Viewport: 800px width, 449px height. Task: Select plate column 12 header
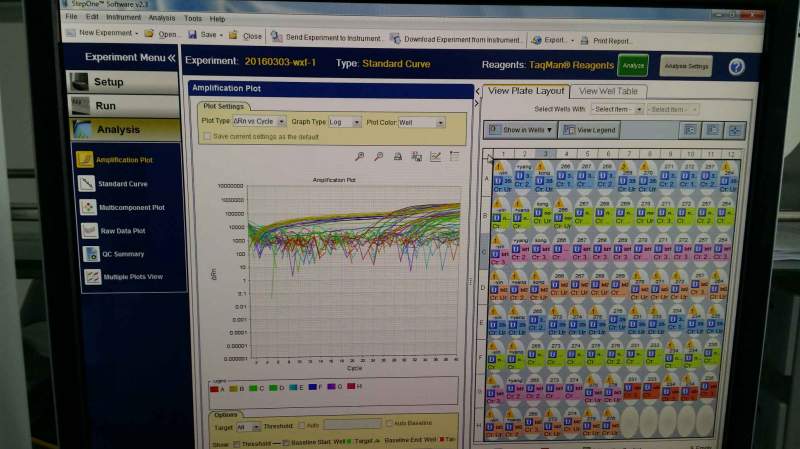click(731, 154)
